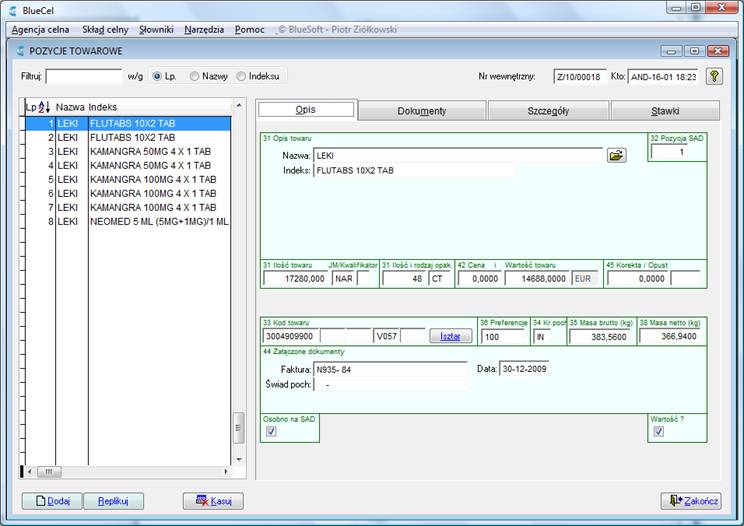The height and width of the screenshot is (526, 744).
Task: Open the Pomoc menu
Action: coord(250,29)
